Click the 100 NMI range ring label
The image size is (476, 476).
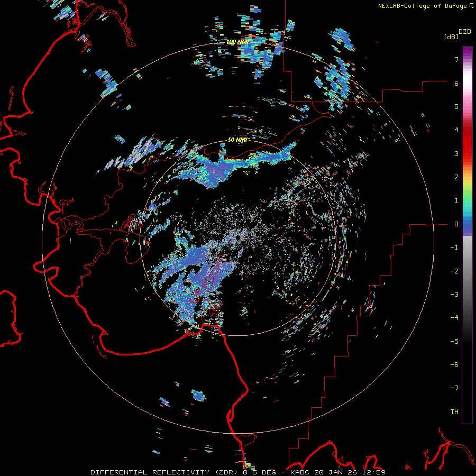[x=237, y=42]
